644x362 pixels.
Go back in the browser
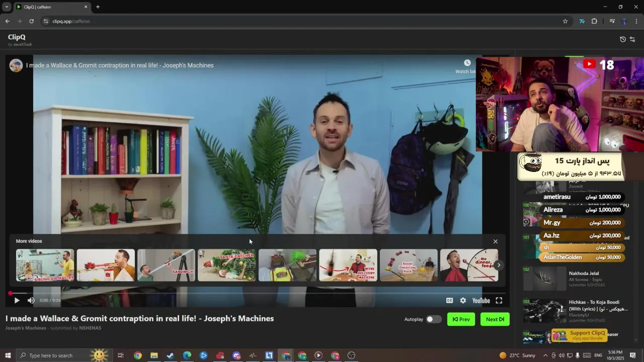(x=7, y=21)
